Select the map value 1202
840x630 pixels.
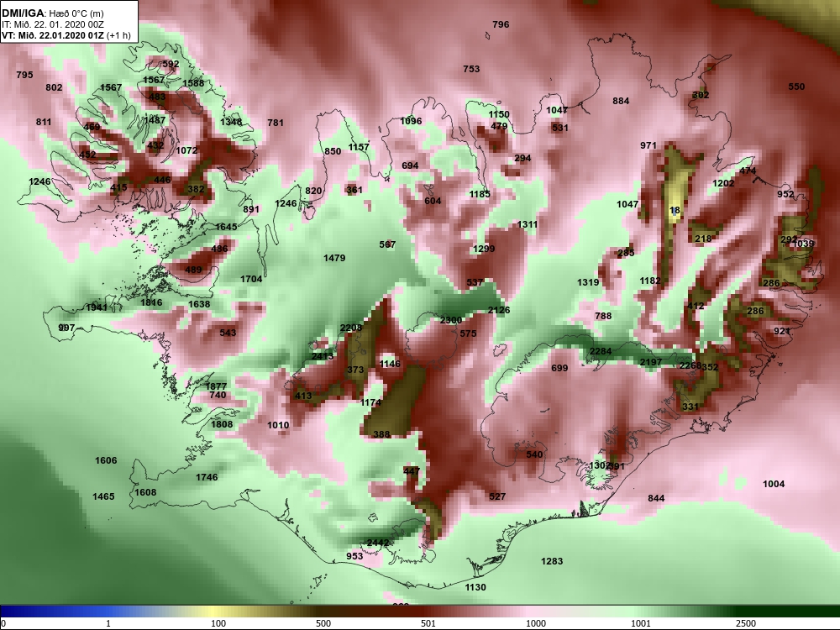point(724,183)
